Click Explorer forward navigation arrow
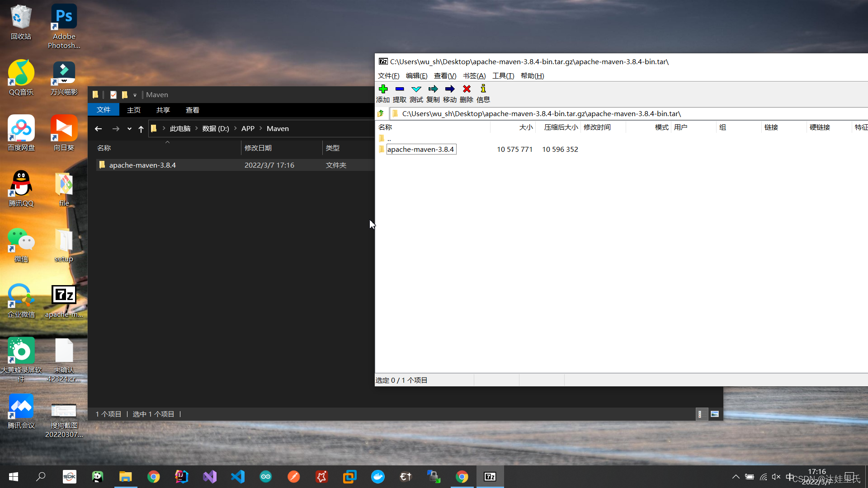This screenshot has width=868, height=488. 116,129
